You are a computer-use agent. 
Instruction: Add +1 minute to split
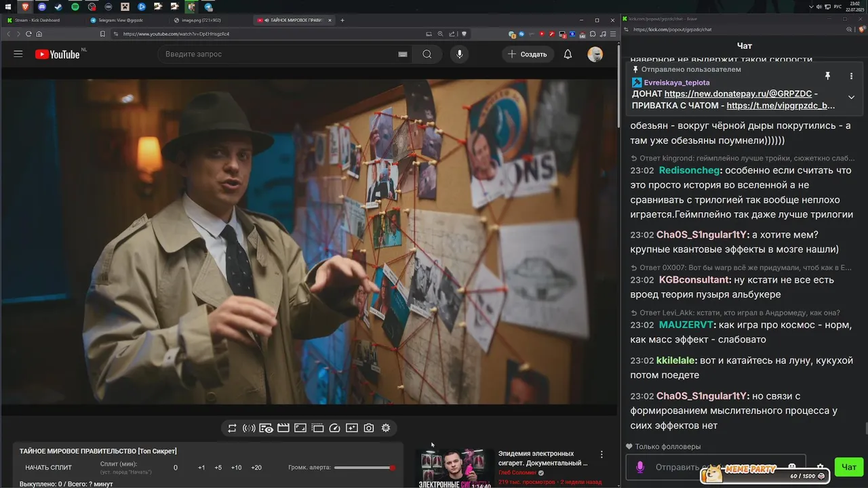[x=201, y=468]
